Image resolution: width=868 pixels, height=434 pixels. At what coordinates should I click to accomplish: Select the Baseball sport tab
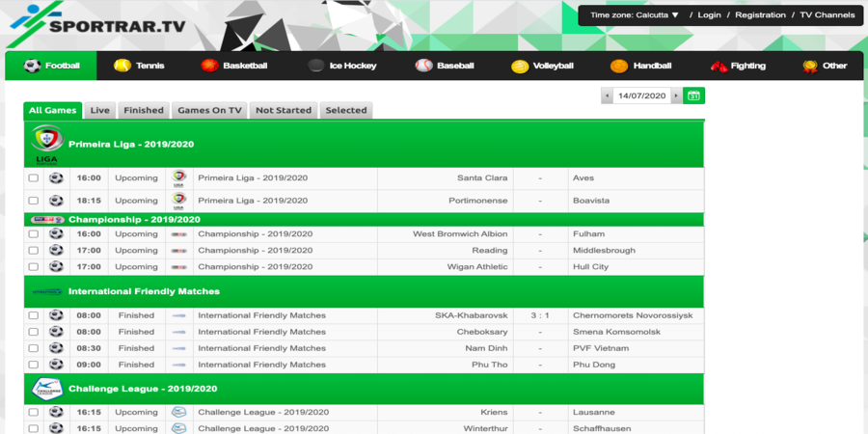tap(445, 66)
